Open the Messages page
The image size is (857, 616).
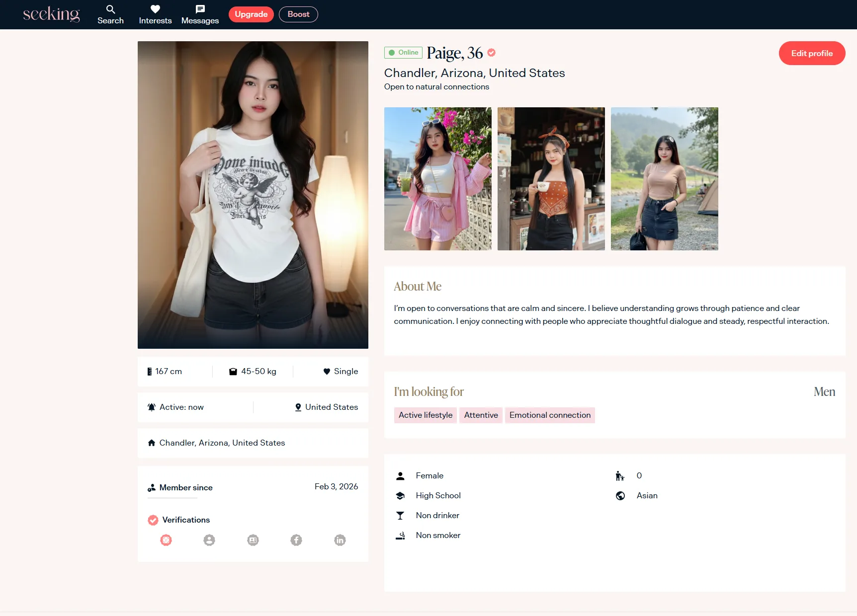point(200,14)
